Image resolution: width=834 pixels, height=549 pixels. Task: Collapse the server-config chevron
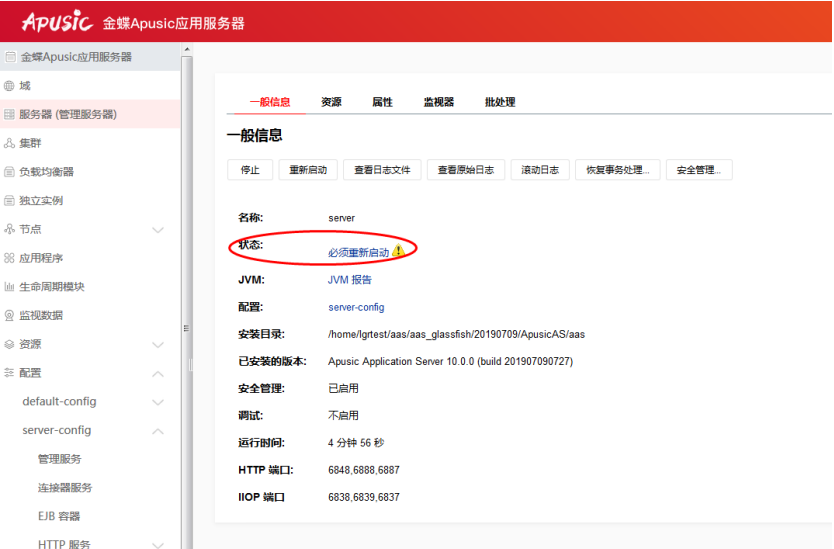[158, 431]
